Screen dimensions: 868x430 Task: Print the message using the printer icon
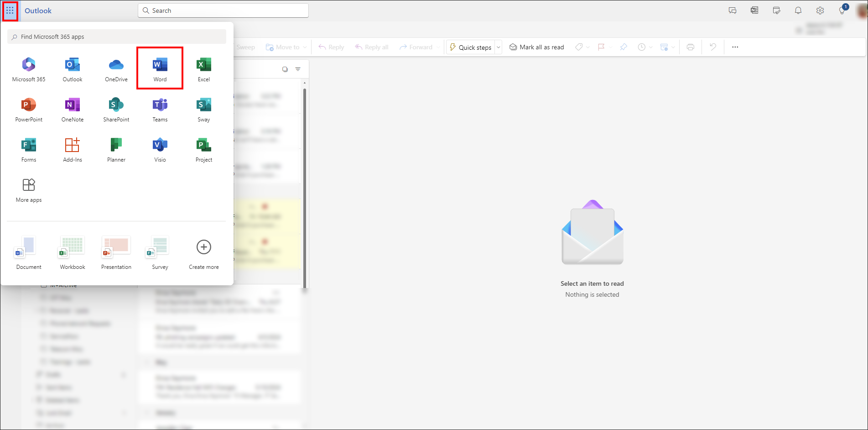tap(691, 47)
